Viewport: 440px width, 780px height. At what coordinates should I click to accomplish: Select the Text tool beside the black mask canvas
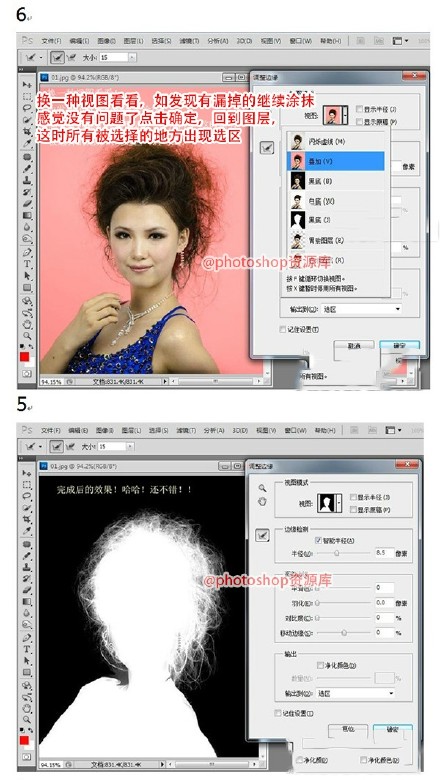point(27,649)
